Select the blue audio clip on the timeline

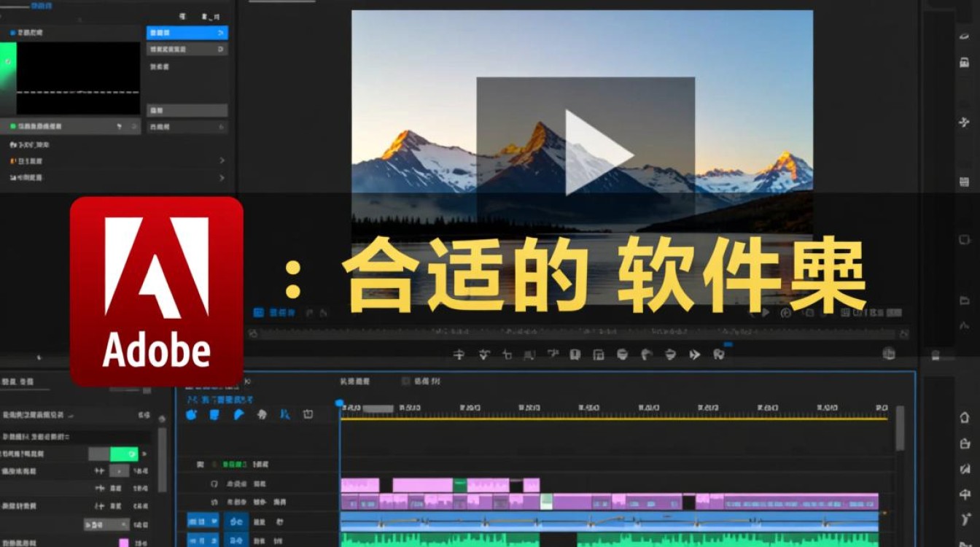[610, 521]
